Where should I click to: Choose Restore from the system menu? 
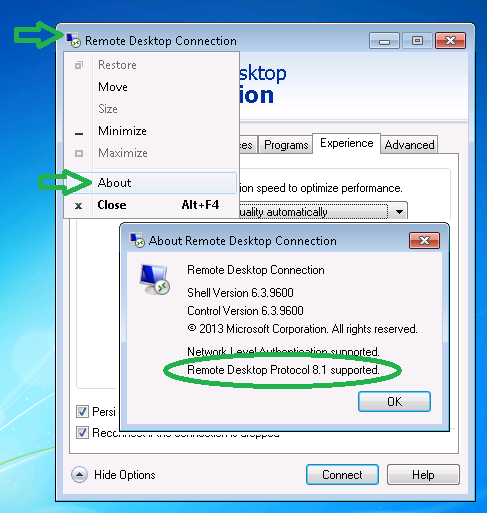(x=151, y=65)
